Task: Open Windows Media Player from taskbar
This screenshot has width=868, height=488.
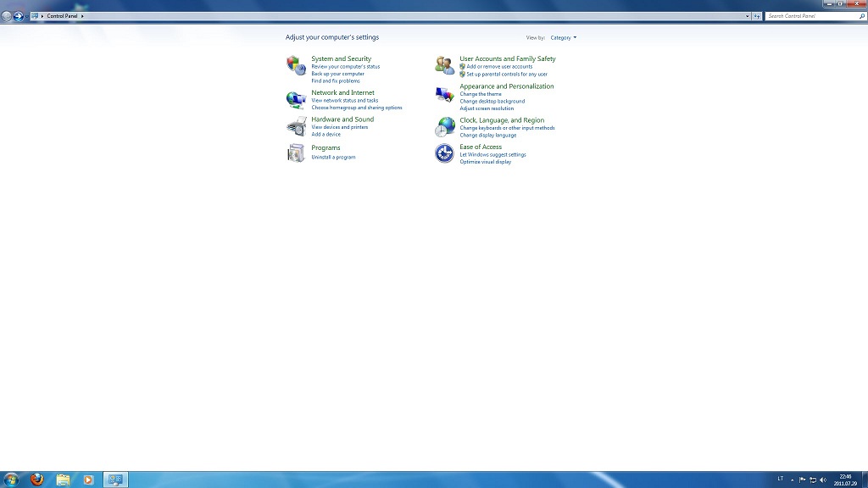Action: point(88,480)
